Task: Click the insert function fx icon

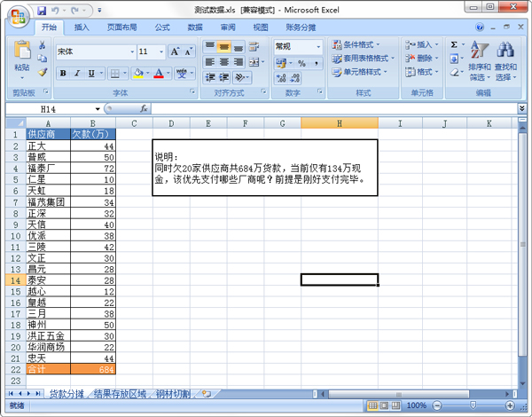Action: pos(144,108)
